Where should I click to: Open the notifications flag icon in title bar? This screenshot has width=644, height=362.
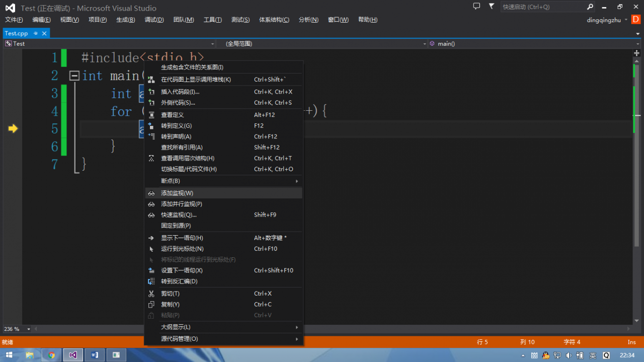click(491, 7)
